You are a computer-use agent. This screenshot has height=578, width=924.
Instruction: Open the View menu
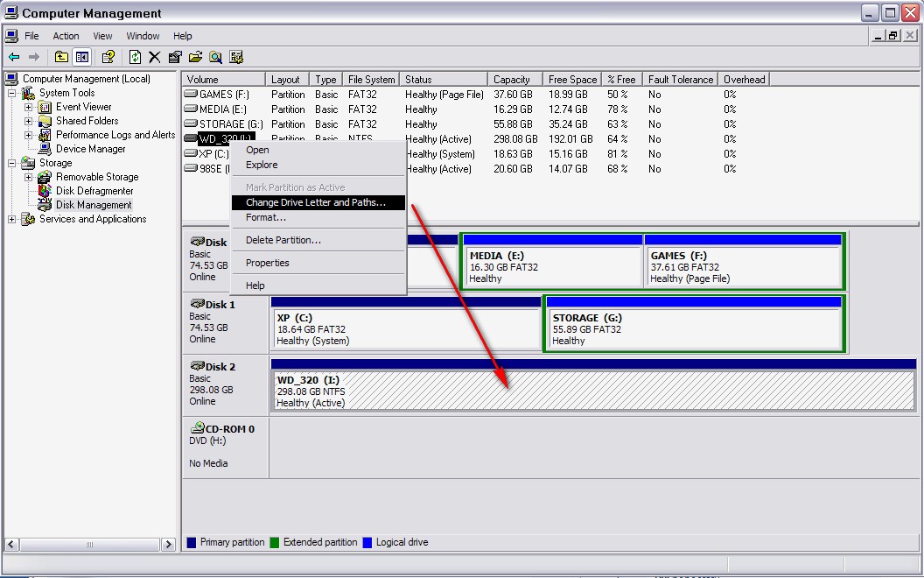point(102,36)
